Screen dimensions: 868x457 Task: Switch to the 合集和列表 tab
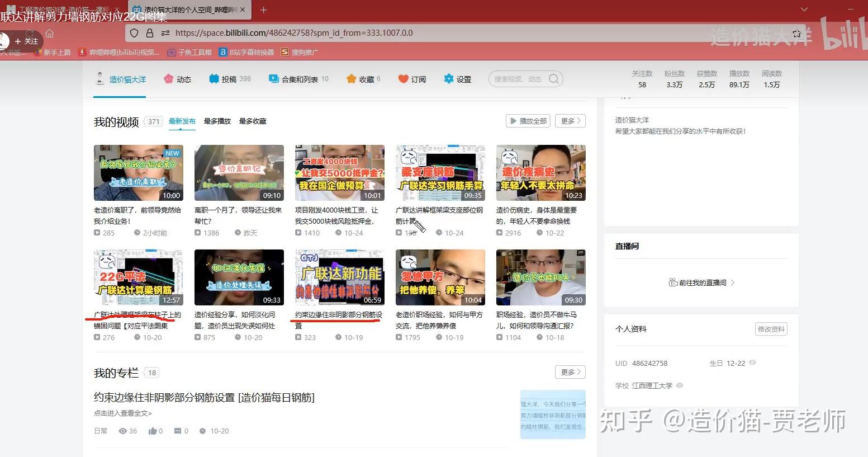point(299,79)
